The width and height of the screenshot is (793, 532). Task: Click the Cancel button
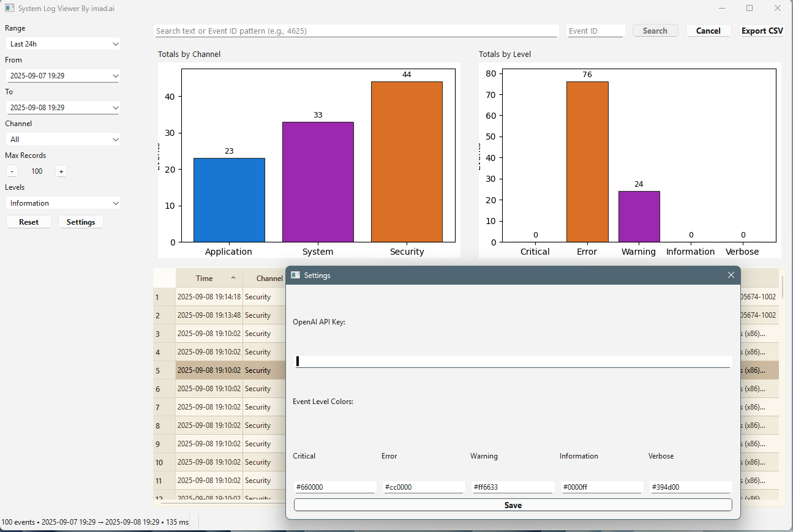pos(708,31)
